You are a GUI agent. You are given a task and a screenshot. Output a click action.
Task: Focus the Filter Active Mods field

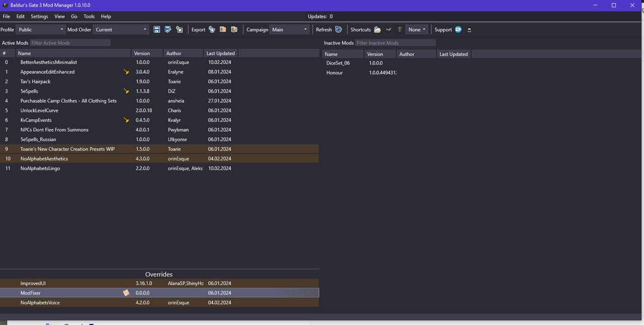[x=70, y=43]
